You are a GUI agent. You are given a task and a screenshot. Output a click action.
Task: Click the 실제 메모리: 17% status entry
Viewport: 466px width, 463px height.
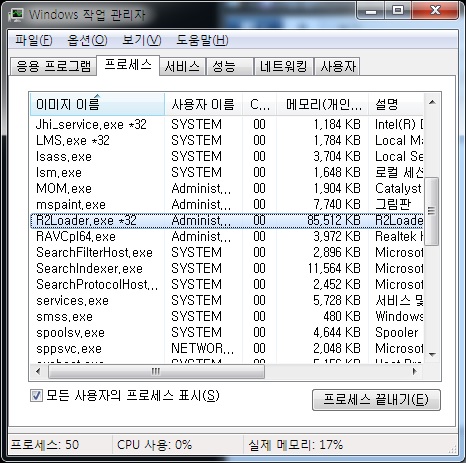[295, 445]
